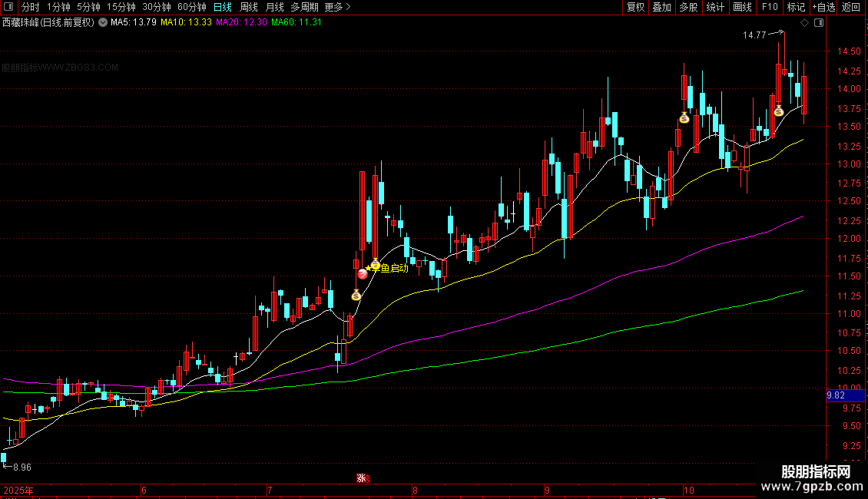This screenshot has height=499, width=868.
Task: Click the month 10 axis label
Action: click(x=688, y=490)
